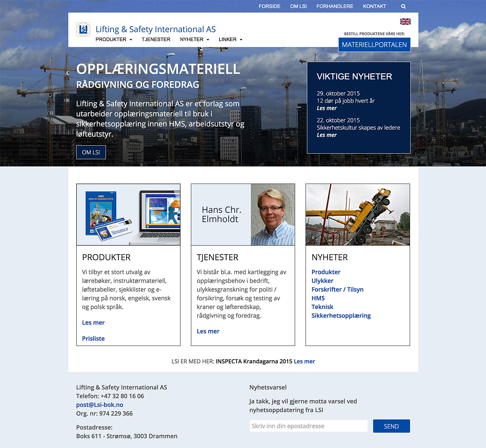Image resolution: width=486 pixels, height=448 pixels.
Task: Click the Lifting & Safety International AS title
Action: tap(156, 29)
